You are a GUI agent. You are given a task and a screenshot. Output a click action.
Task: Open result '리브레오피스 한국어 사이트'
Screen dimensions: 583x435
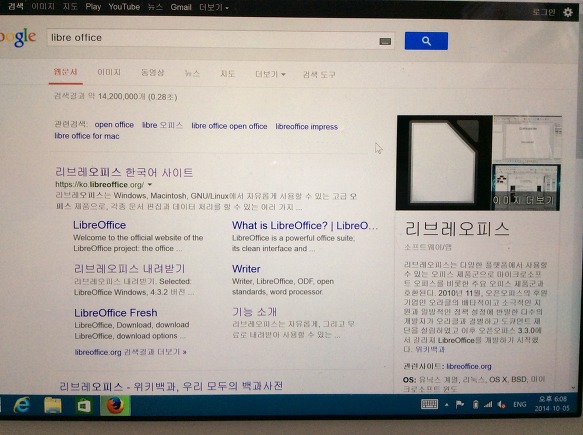tap(124, 172)
